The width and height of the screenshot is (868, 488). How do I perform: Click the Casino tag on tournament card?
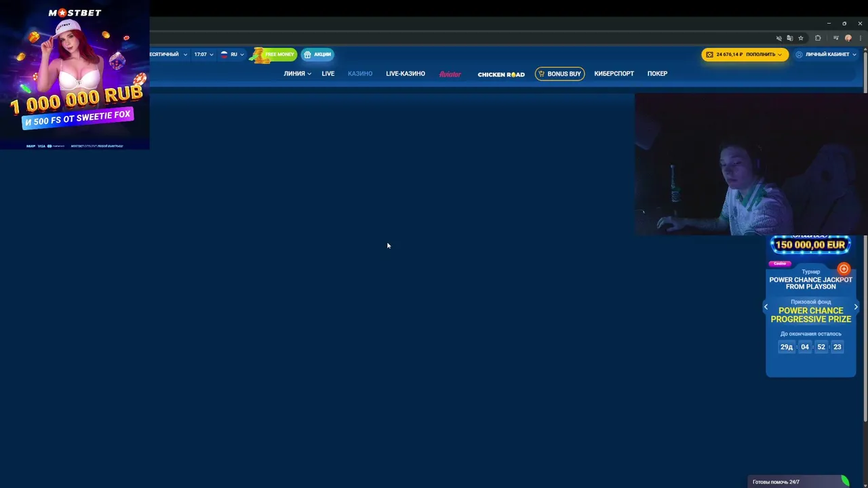click(x=780, y=264)
